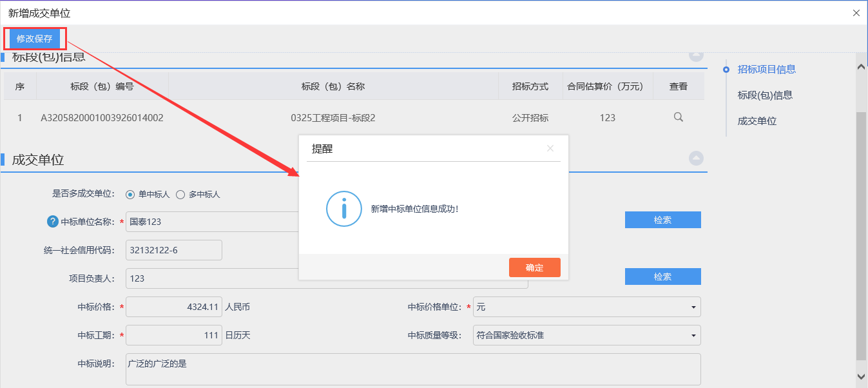
Task: Select the 单中标人 radio button
Action: [x=130, y=194]
